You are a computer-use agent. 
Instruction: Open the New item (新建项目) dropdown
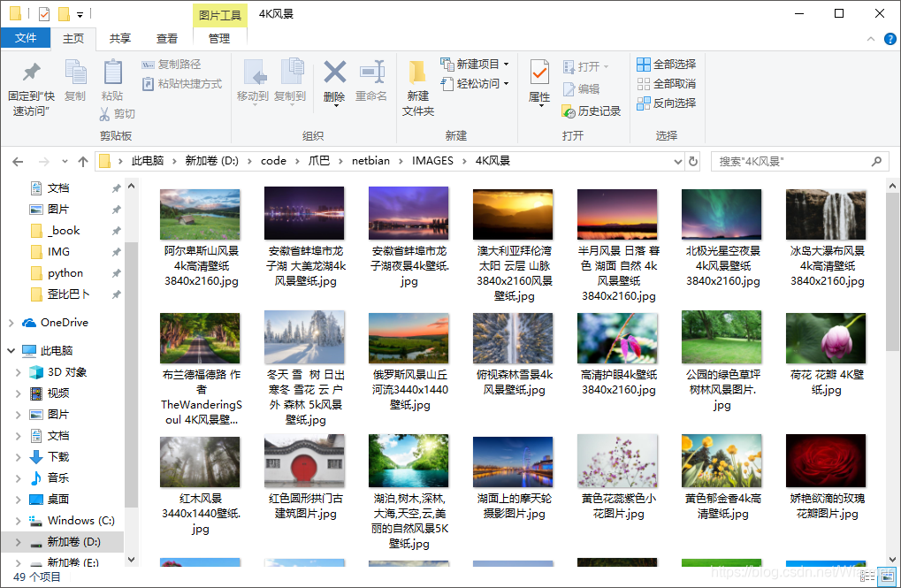pyautogui.click(x=507, y=65)
